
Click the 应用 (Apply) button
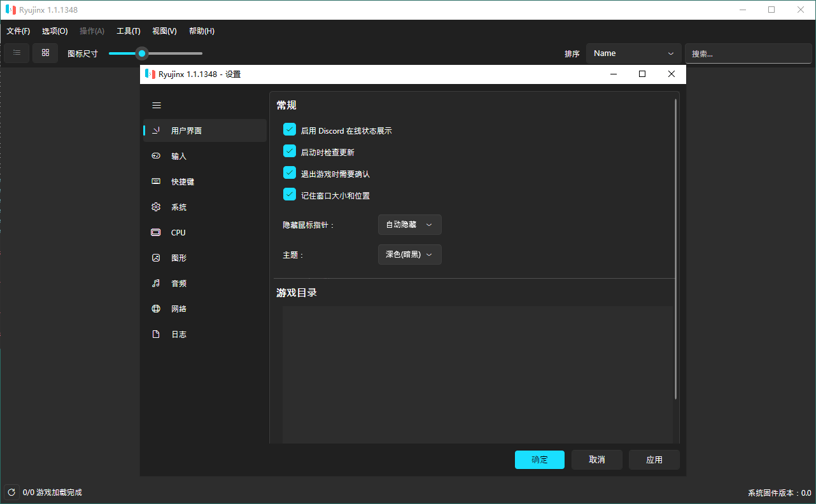(654, 459)
